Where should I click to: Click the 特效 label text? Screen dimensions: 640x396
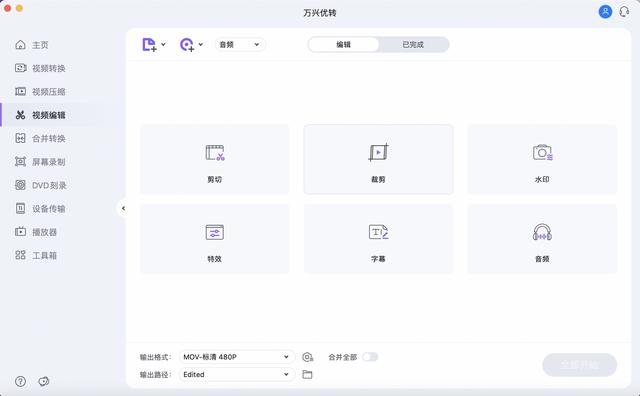click(215, 259)
